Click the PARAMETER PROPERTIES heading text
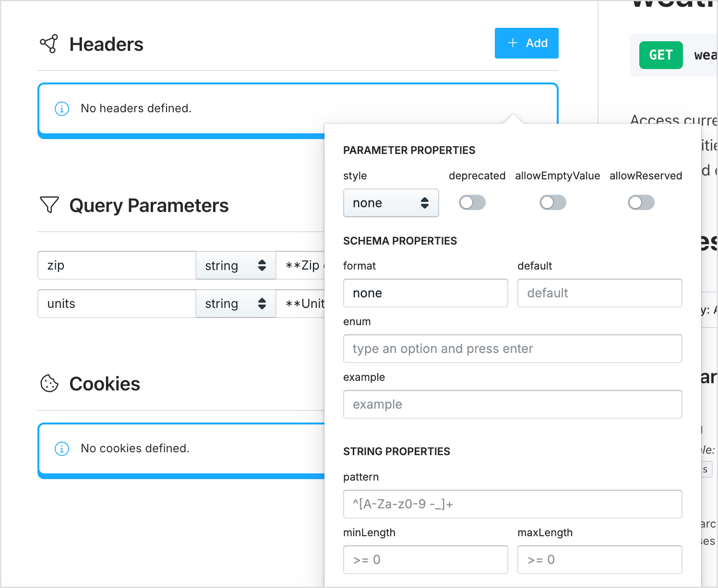The height and width of the screenshot is (588, 718). [409, 150]
